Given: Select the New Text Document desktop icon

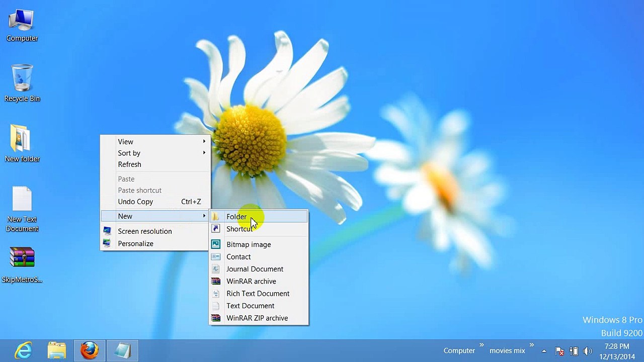Looking at the screenshot, I should point(22,210).
